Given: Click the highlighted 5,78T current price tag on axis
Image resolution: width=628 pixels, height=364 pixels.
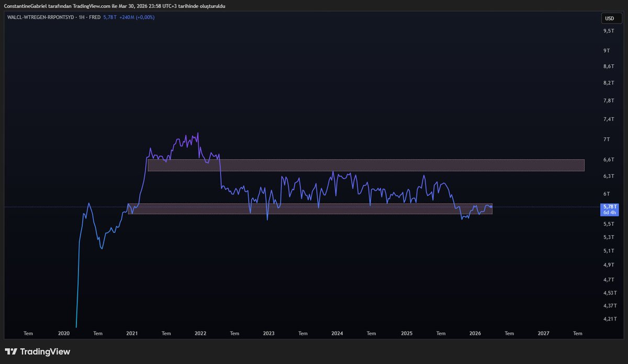Looking at the screenshot, I should coord(610,207).
